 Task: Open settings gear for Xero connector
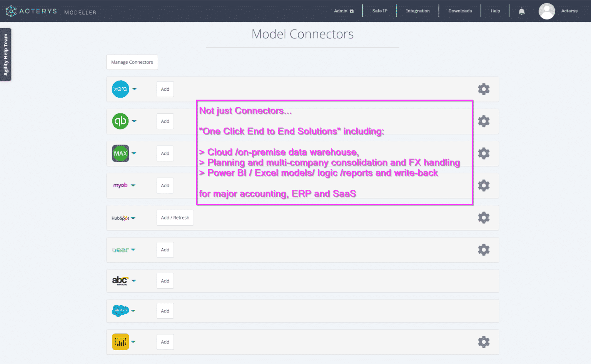[x=484, y=89]
